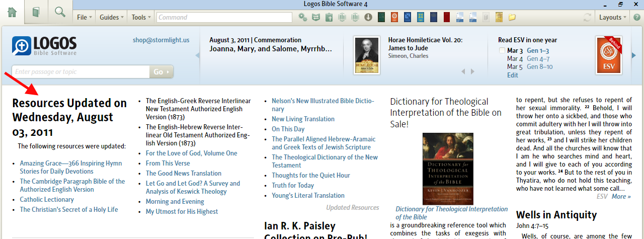Click the Help question mark icon
The width and height of the screenshot is (644, 239).
pyautogui.click(x=636, y=17)
